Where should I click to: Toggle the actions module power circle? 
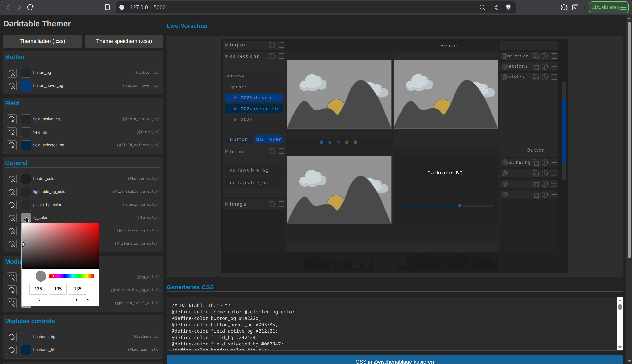504,66
